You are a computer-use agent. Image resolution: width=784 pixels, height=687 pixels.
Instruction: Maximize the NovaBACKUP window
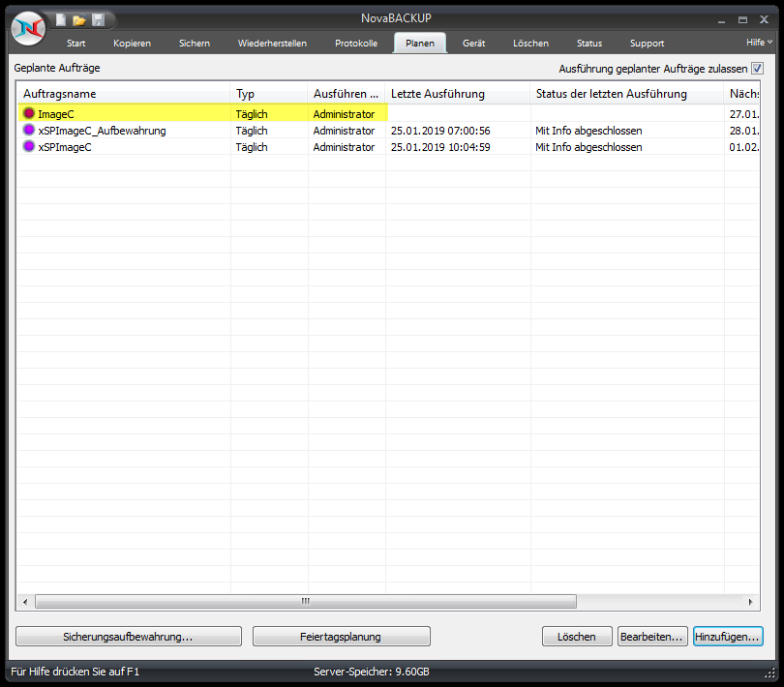pyautogui.click(x=742, y=20)
